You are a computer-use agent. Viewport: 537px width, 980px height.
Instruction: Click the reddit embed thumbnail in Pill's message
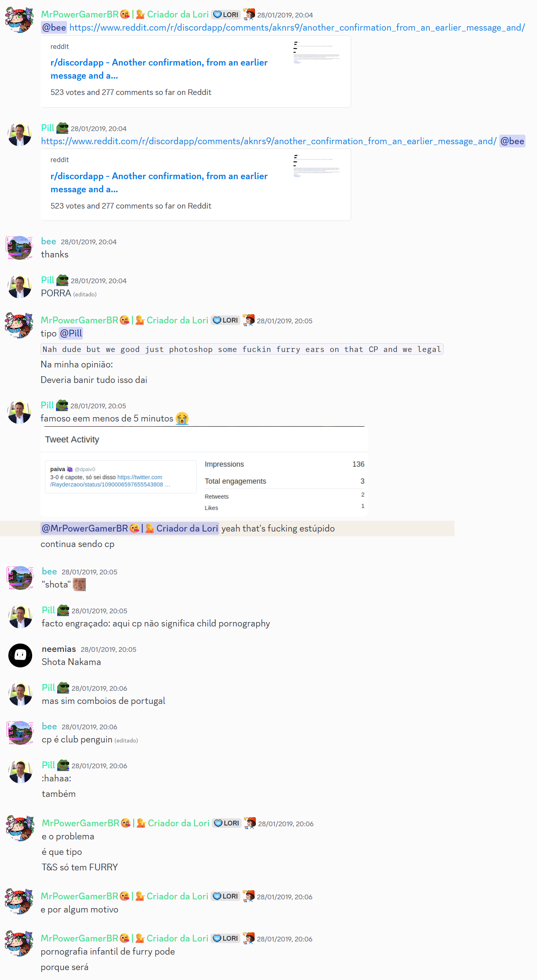click(x=317, y=166)
